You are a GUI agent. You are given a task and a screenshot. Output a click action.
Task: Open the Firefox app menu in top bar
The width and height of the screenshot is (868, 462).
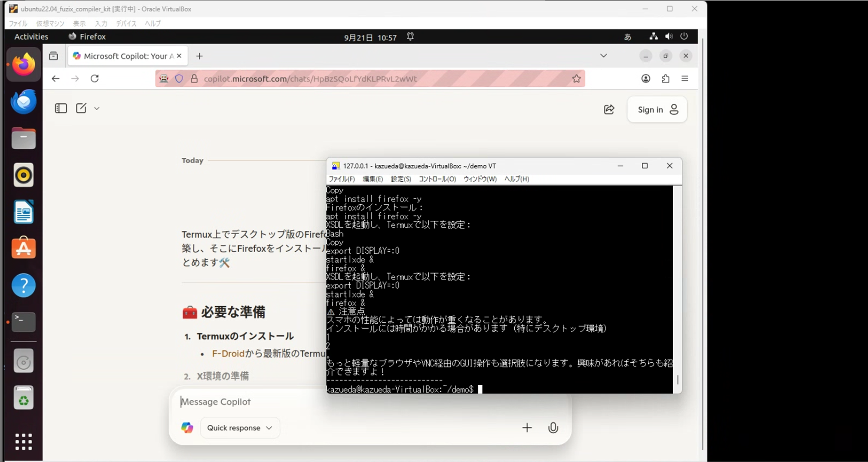(x=87, y=37)
